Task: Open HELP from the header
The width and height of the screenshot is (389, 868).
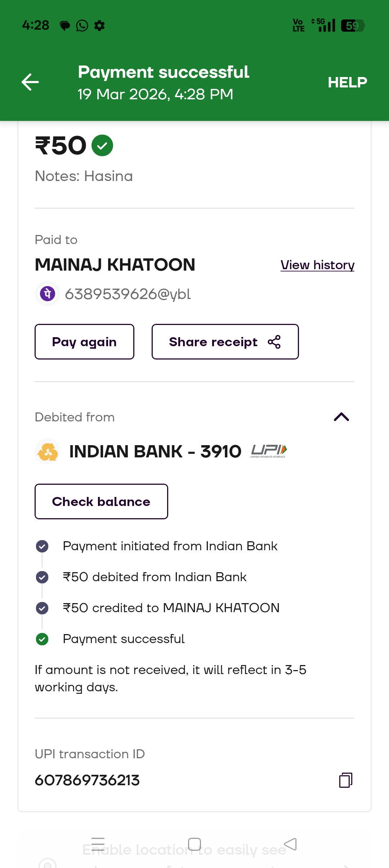Action: pos(347,82)
